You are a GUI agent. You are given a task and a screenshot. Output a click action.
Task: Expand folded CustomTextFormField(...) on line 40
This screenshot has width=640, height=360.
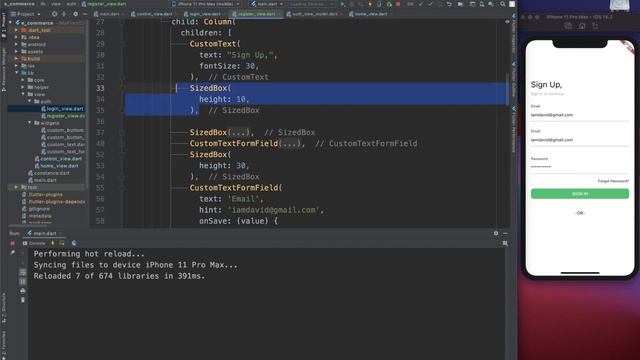click(289, 143)
